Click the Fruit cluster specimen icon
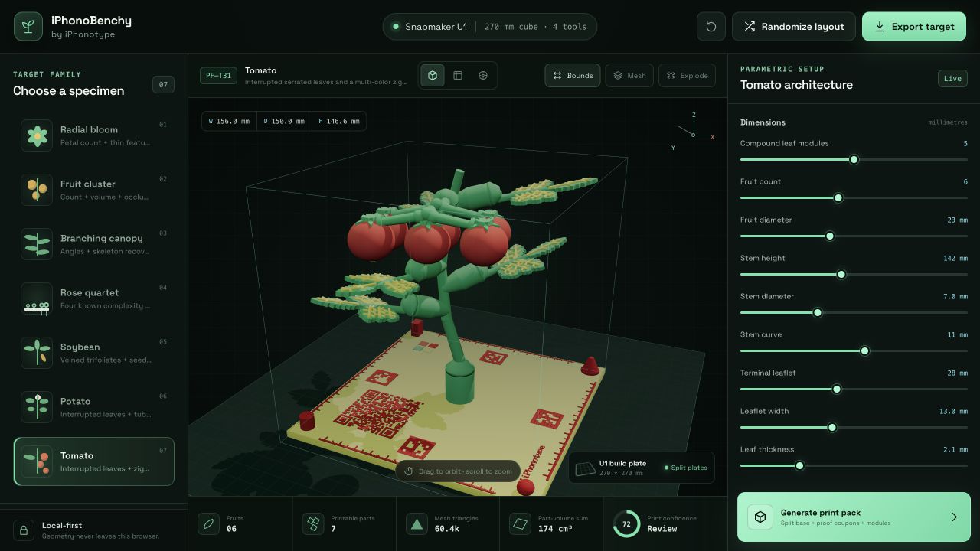 (x=37, y=190)
